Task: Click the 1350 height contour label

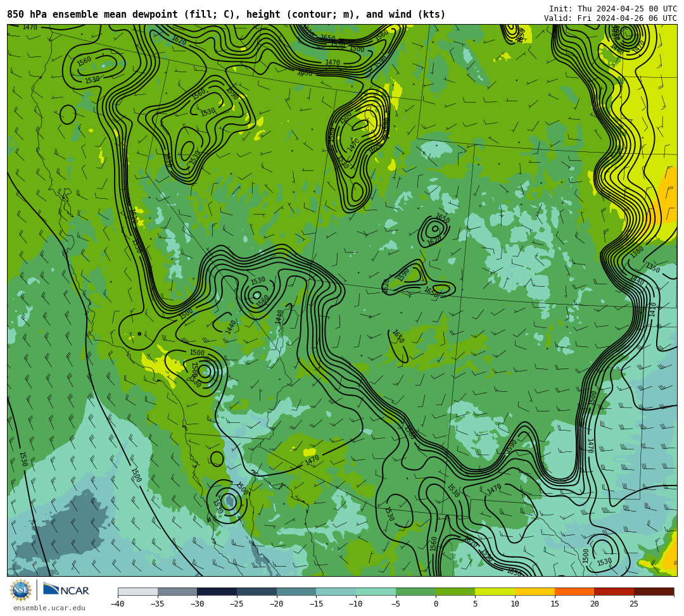Action: pyautogui.click(x=653, y=267)
